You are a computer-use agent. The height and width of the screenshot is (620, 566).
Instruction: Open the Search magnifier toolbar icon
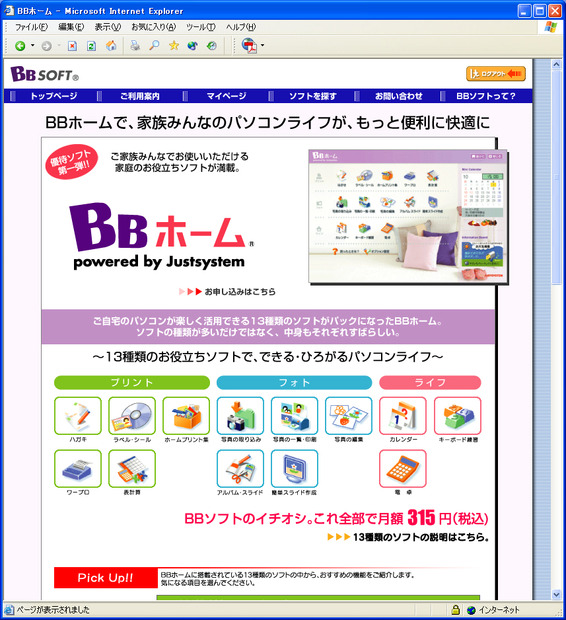coord(154,46)
